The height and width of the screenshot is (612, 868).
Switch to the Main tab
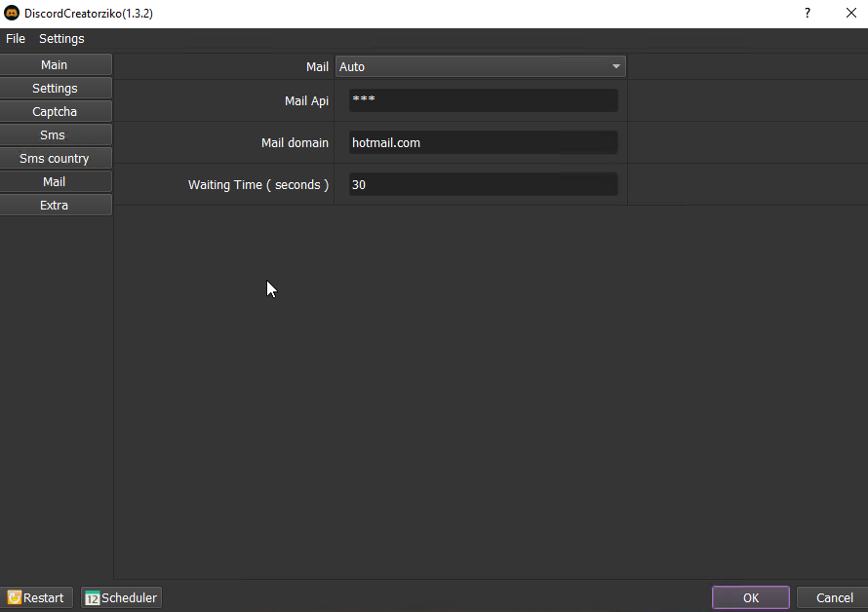coord(56,64)
